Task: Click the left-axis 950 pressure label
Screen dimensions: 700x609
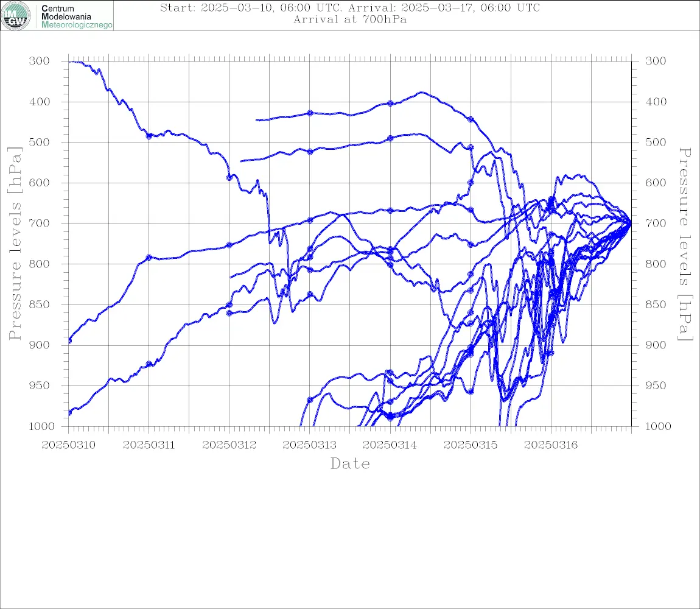Action: 40,385
